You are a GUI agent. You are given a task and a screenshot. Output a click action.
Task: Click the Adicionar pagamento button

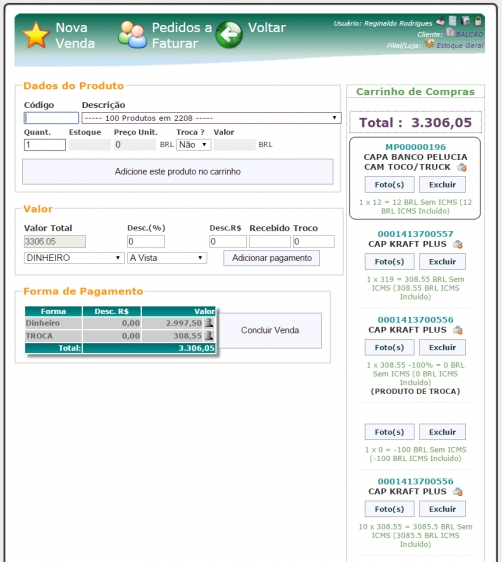tap(272, 258)
